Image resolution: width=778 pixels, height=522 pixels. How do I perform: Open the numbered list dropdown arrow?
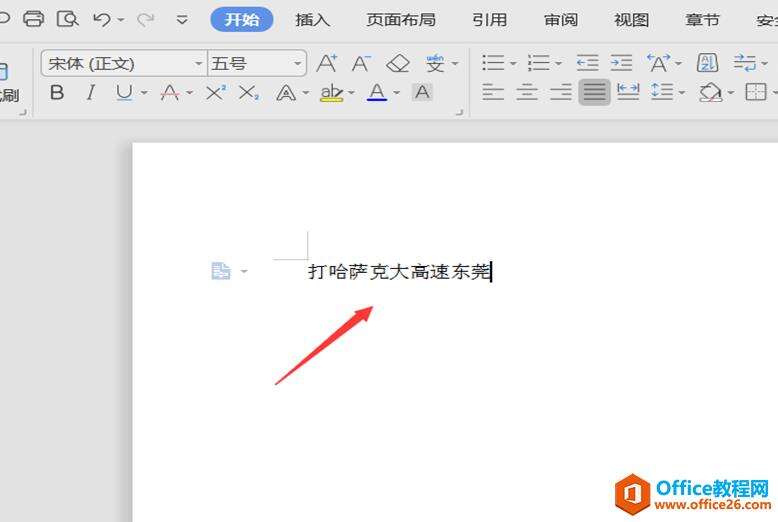[x=558, y=64]
